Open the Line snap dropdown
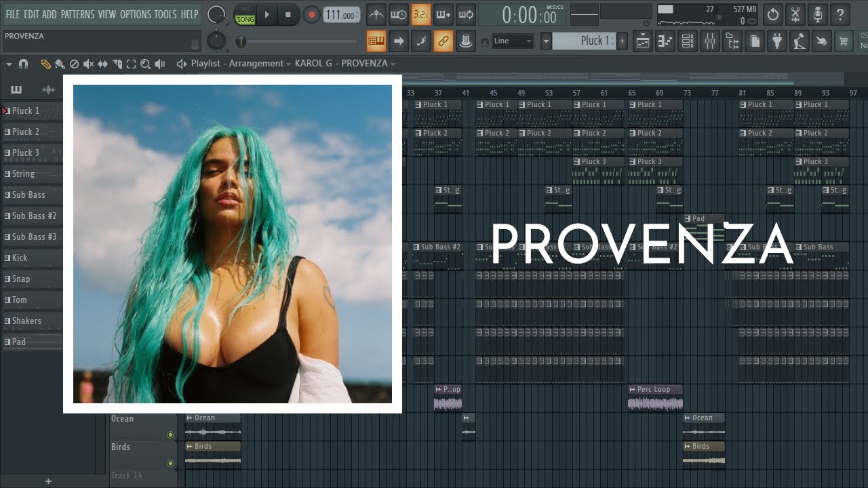The image size is (868, 488). click(513, 41)
